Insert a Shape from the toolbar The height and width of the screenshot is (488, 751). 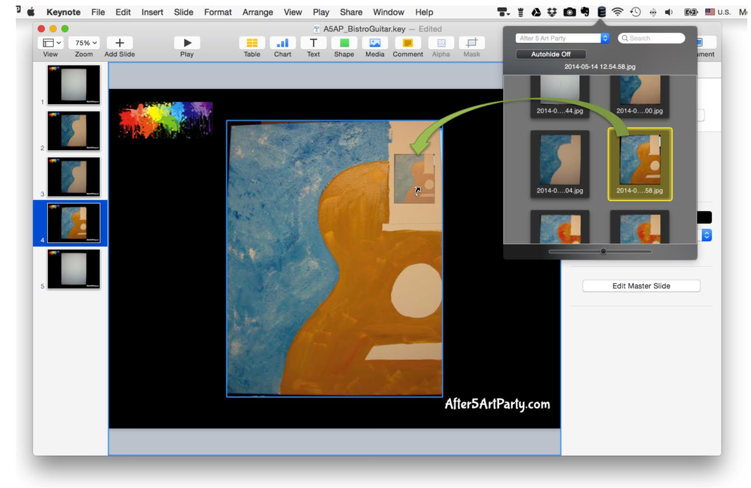pos(344,43)
